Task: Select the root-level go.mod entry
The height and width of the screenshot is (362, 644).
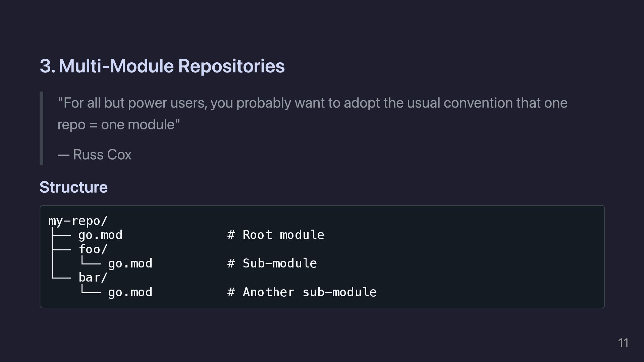Action: 100,235
